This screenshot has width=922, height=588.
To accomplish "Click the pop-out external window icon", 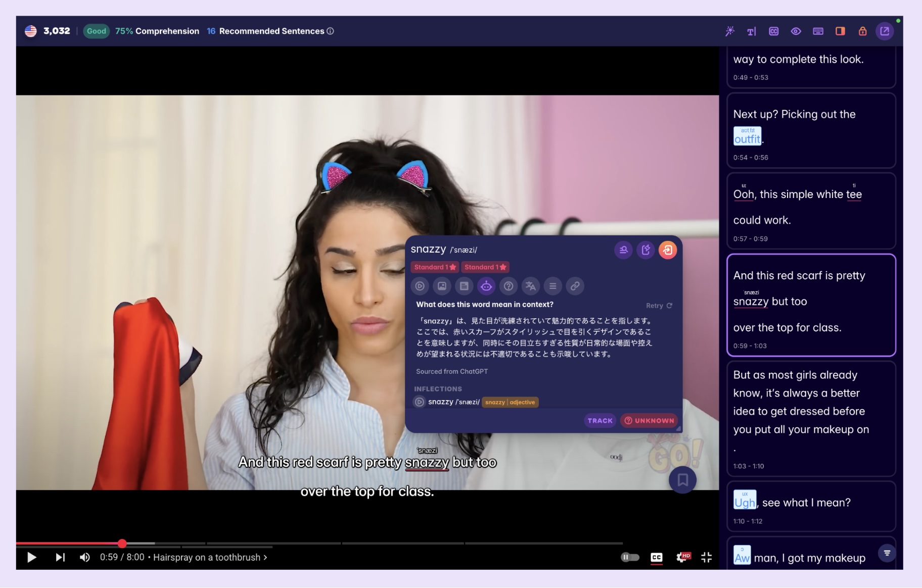I will pyautogui.click(x=885, y=31).
